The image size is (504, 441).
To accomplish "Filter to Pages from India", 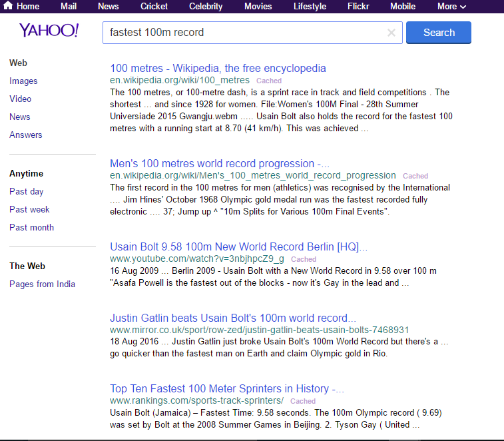I will point(42,284).
